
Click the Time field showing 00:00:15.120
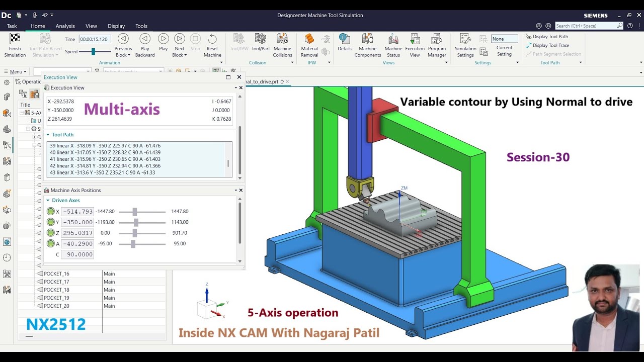click(95, 39)
